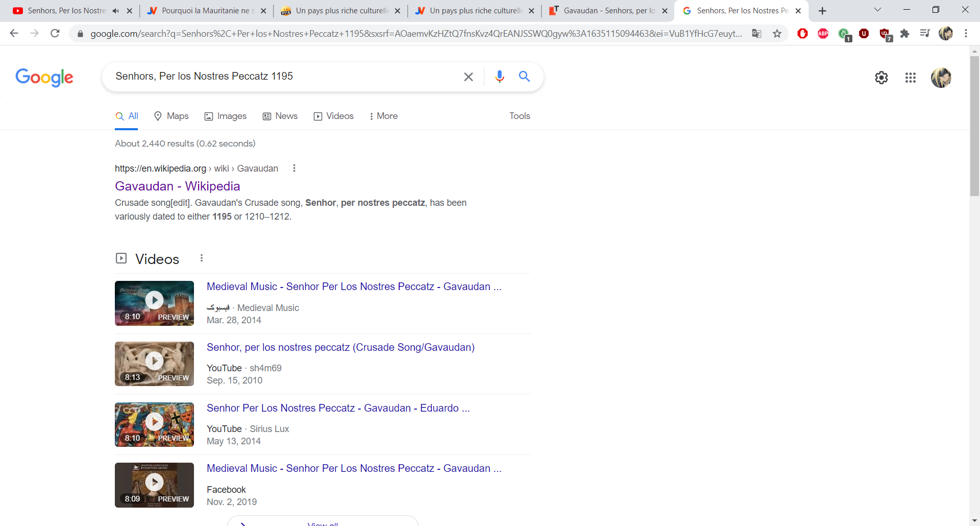Open Google search settings gear
Screen dimensions: 980x526
[881, 78]
